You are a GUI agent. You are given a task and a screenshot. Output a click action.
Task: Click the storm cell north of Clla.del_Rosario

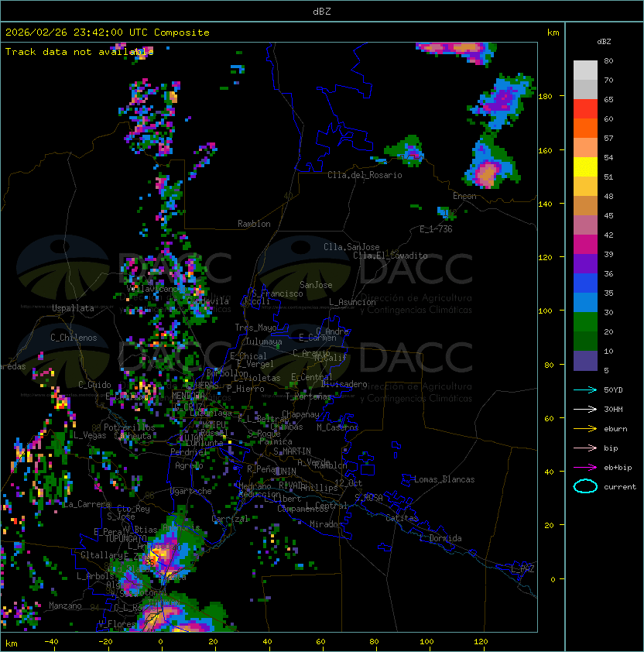(x=406, y=150)
